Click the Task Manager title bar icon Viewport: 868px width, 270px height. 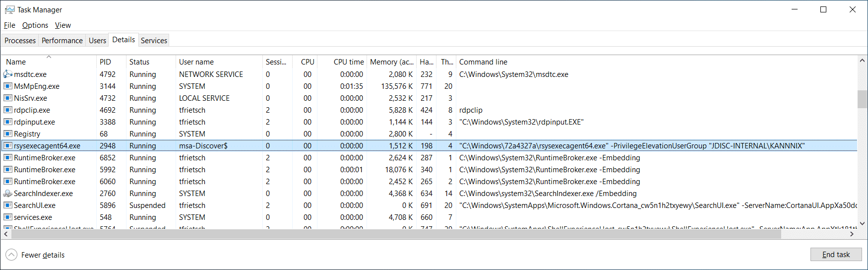coord(9,9)
